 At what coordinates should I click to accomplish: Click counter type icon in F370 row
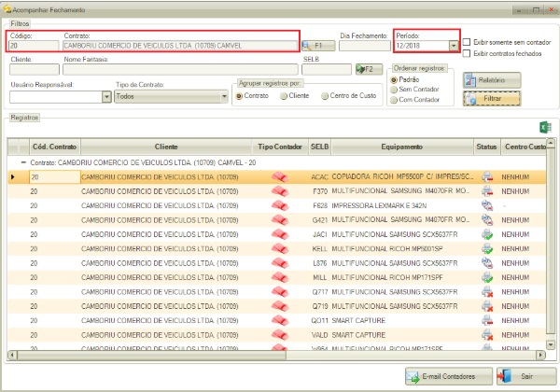[280, 191]
